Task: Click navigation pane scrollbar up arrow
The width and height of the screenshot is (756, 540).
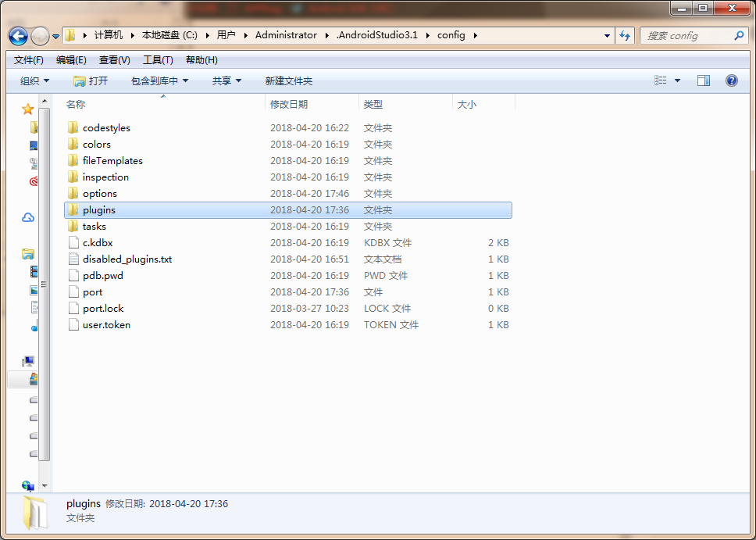Action: pos(45,101)
